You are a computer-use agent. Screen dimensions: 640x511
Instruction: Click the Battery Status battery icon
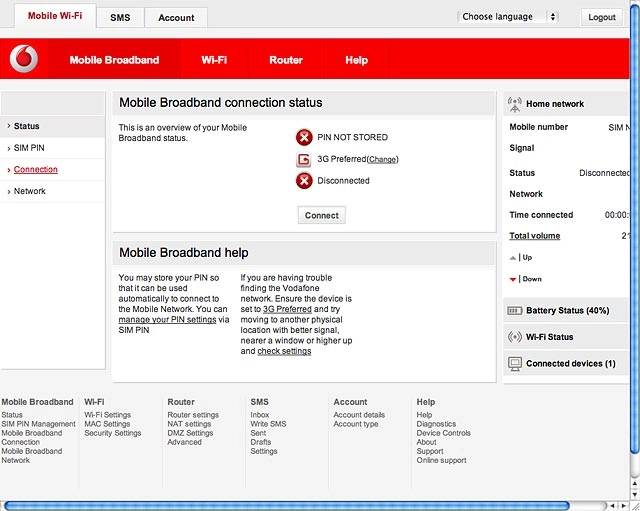(x=514, y=311)
